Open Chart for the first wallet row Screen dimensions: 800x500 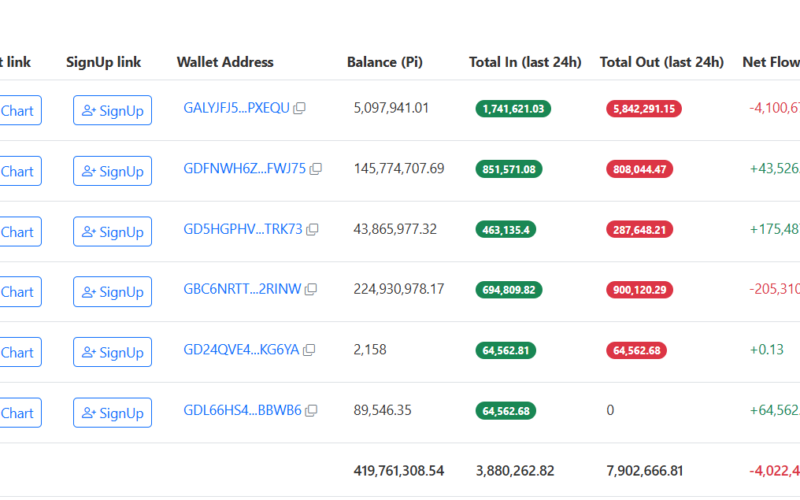tap(18, 111)
